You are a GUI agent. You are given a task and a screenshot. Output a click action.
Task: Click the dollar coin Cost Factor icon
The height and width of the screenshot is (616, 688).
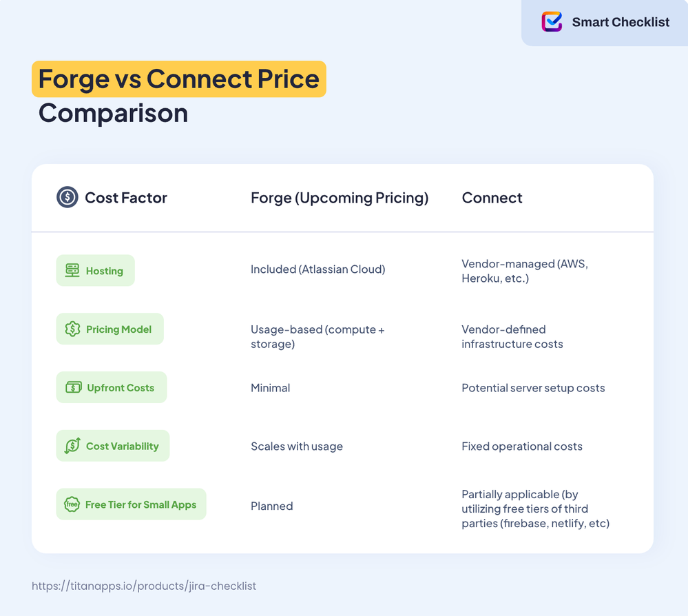[x=67, y=197]
